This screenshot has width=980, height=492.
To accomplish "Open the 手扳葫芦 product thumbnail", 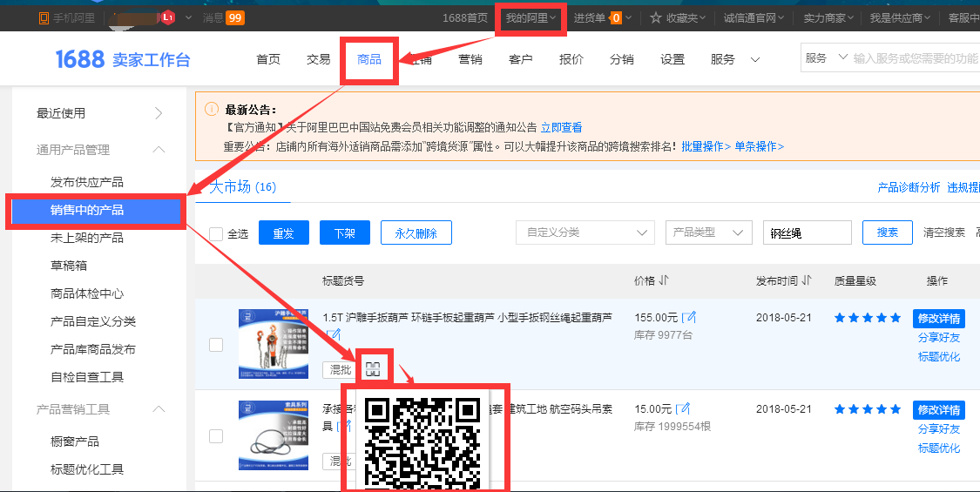I will coord(274,343).
